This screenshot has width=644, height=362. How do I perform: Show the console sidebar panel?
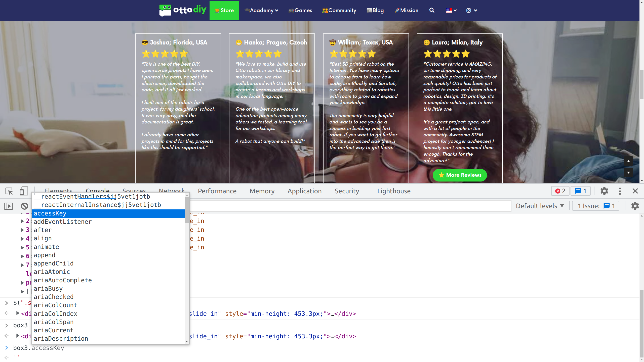(9, 206)
